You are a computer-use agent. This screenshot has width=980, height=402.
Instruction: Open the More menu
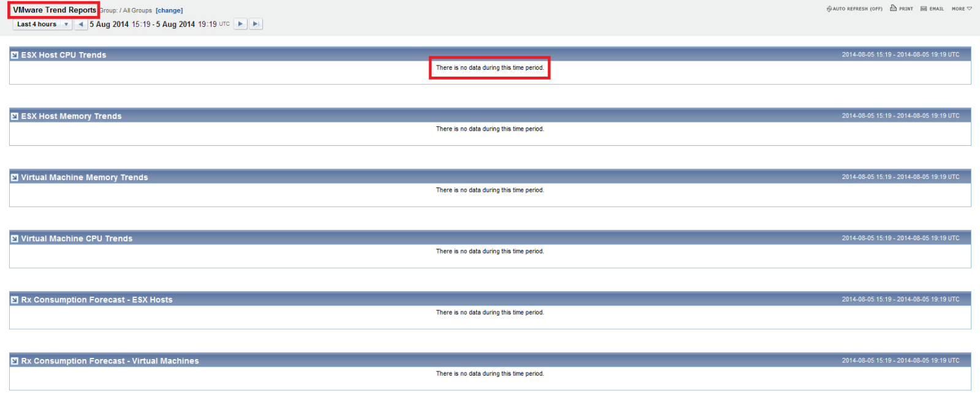(962, 9)
